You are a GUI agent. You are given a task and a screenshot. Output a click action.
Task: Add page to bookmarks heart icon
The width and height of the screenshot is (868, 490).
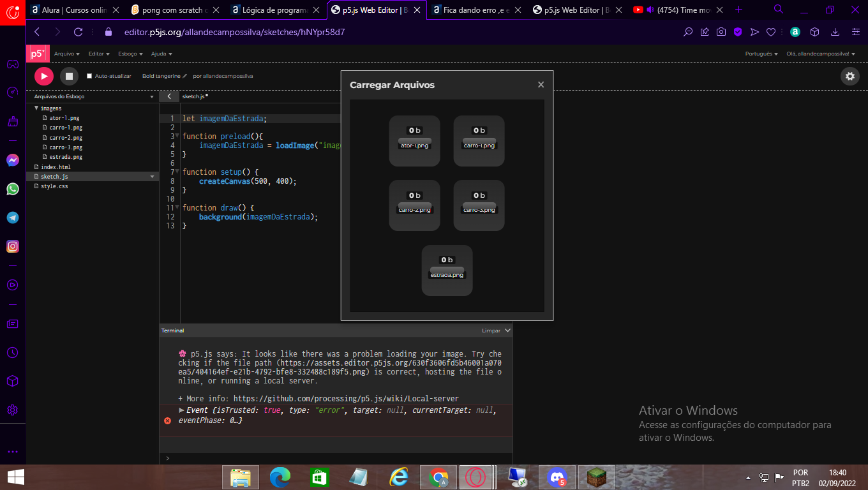point(771,32)
